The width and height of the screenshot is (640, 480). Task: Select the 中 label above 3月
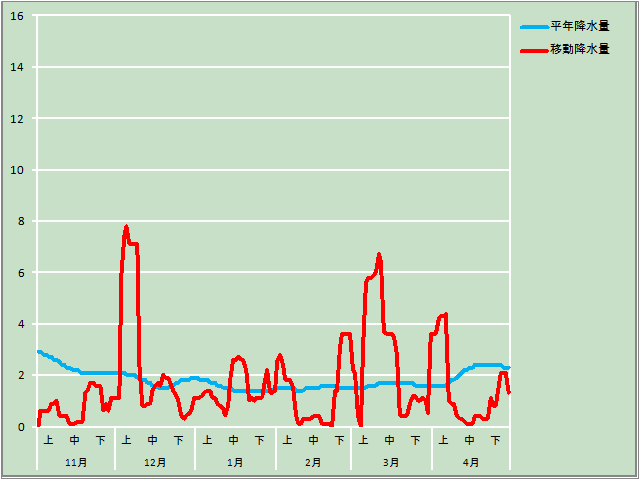[x=390, y=439]
